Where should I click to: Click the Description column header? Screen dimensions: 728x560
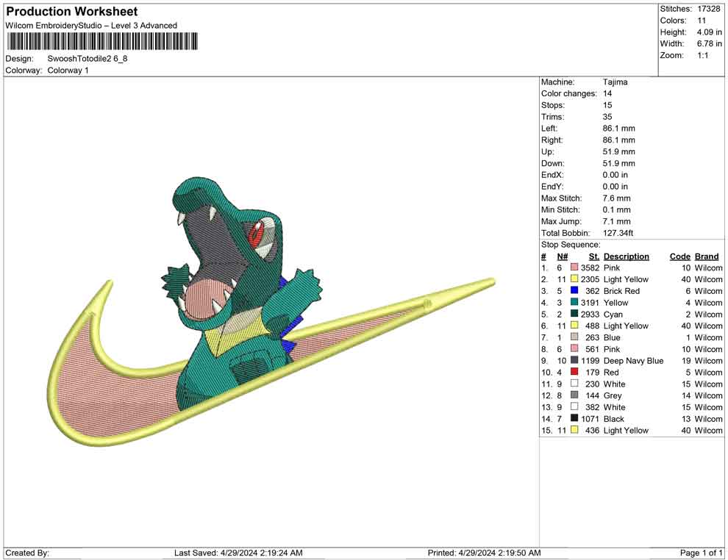tap(626, 256)
